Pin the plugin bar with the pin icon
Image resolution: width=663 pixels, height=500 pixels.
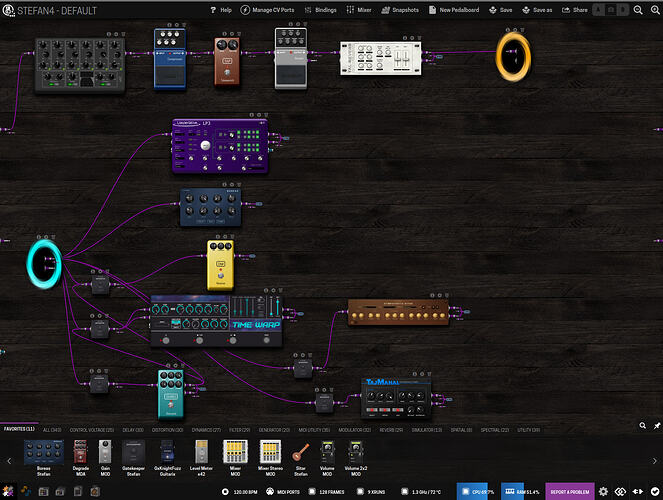pos(657,426)
